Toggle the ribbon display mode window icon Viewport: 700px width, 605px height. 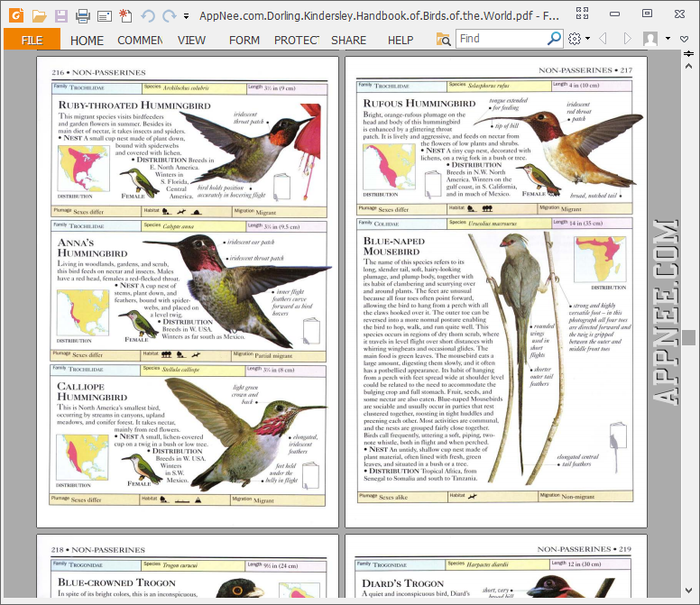click(x=582, y=13)
